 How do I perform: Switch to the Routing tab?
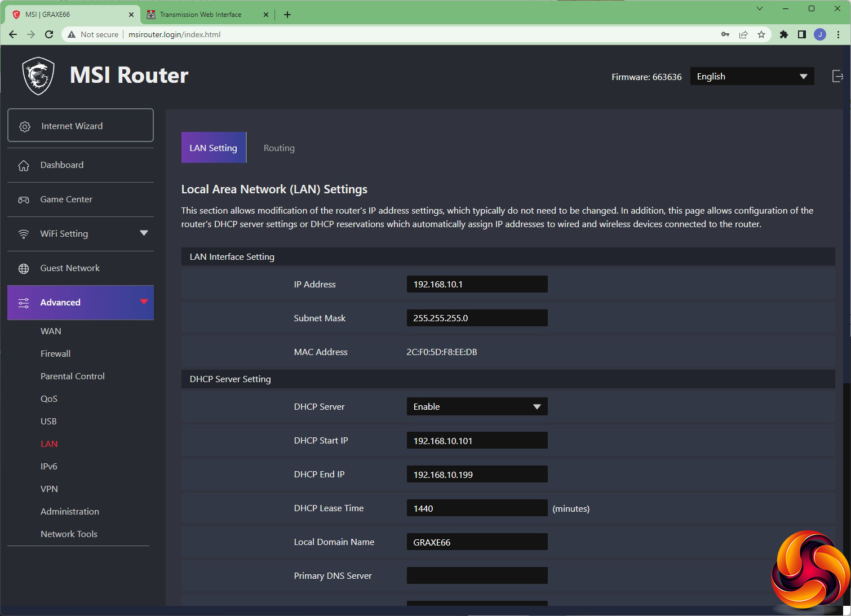279,148
